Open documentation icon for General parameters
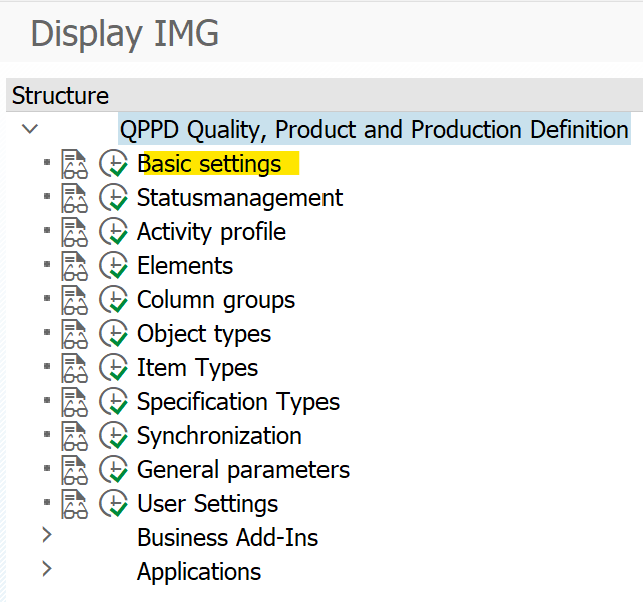The image size is (644, 602). click(75, 470)
